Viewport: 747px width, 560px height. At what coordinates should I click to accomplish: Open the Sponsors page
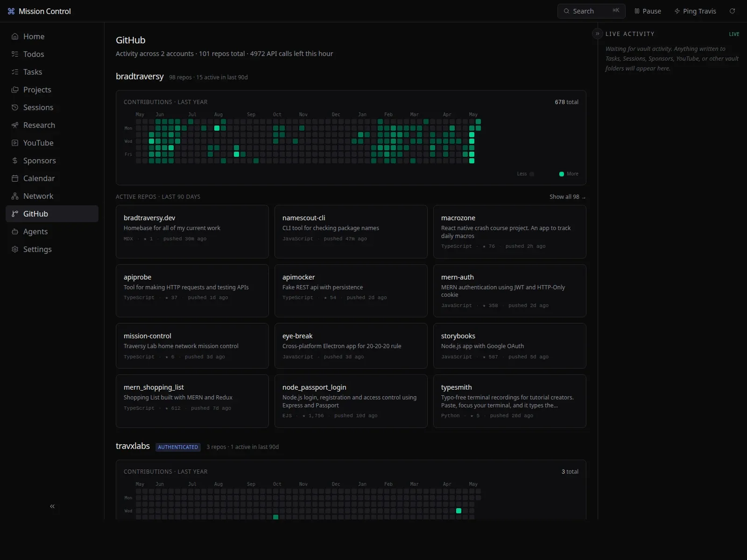point(52,161)
